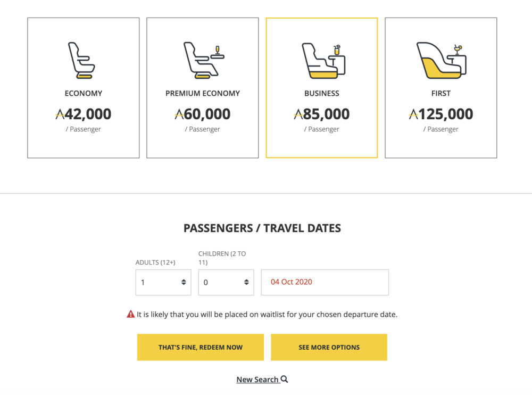Open the 04 Oct 2020 date picker
This screenshot has height=395, width=532.
click(325, 282)
